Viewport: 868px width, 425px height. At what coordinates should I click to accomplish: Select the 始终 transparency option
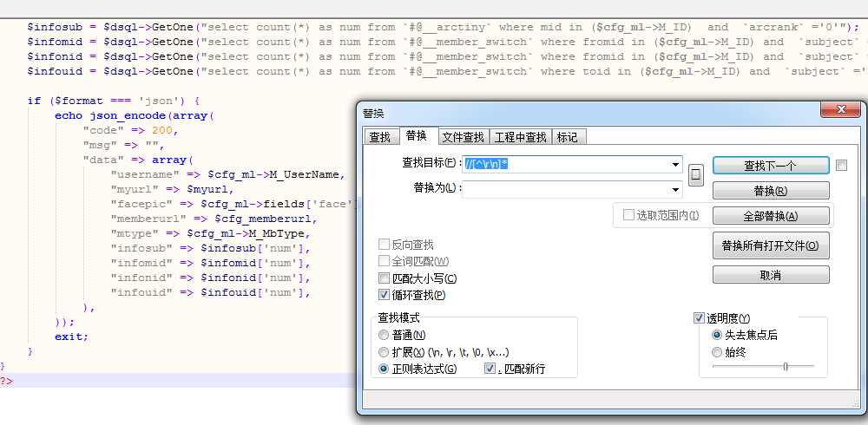click(x=717, y=352)
